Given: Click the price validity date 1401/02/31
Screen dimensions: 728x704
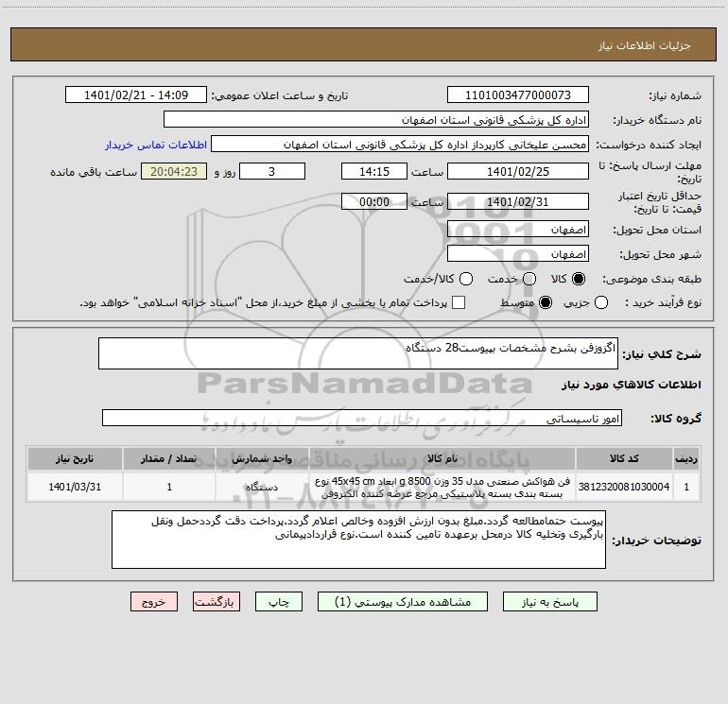Looking at the screenshot, I should tap(518, 201).
